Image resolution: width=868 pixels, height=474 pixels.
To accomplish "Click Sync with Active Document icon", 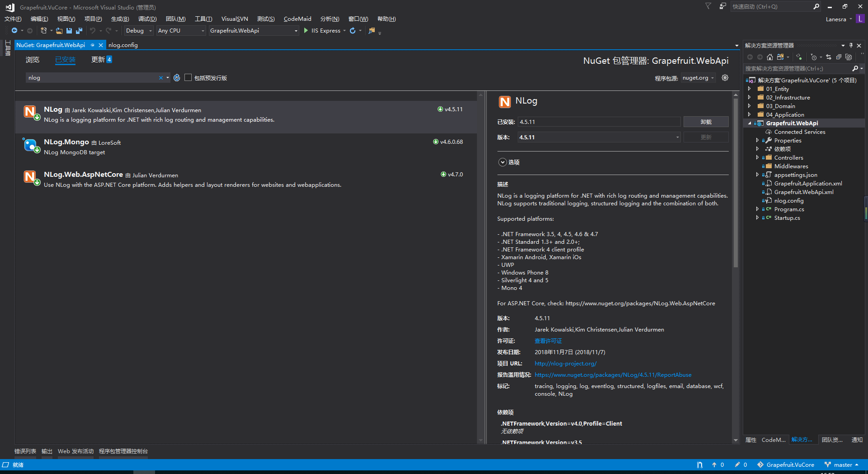I will click(x=829, y=57).
